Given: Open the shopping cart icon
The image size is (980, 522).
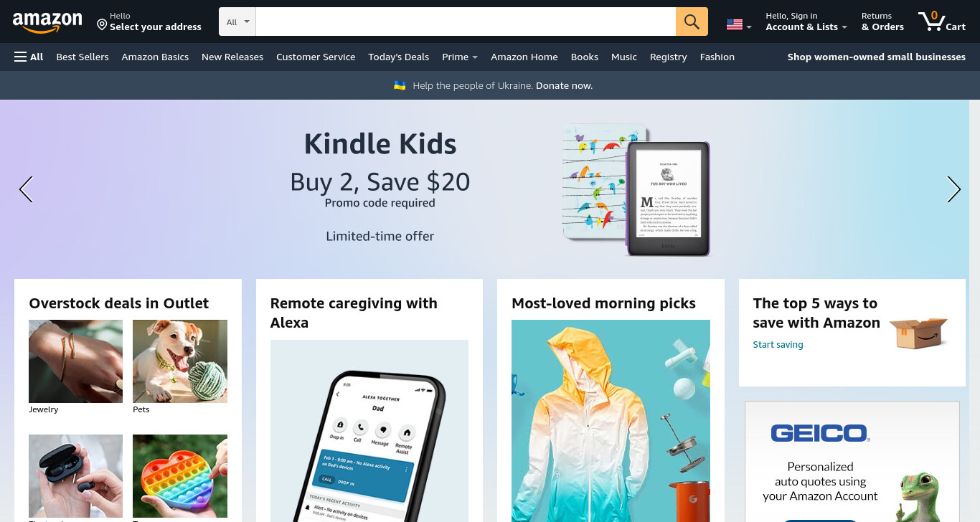Looking at the screenshot, I should point(941,21).
